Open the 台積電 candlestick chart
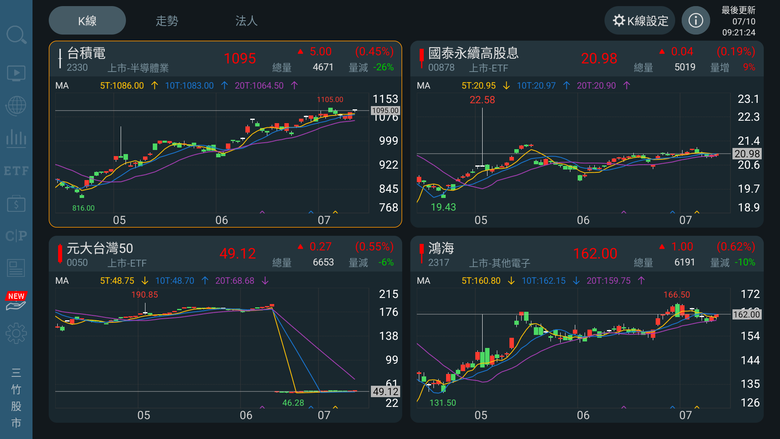Image resolution: width=780 pixels, height=439 pixels. [211, 153]
